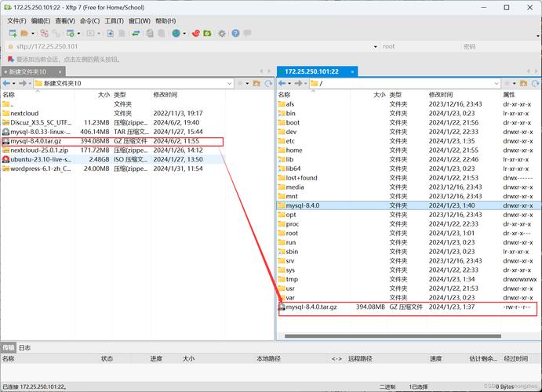Sort remote files by 属性 column header
The image size is (542, 392).
(x=522, y=95)
